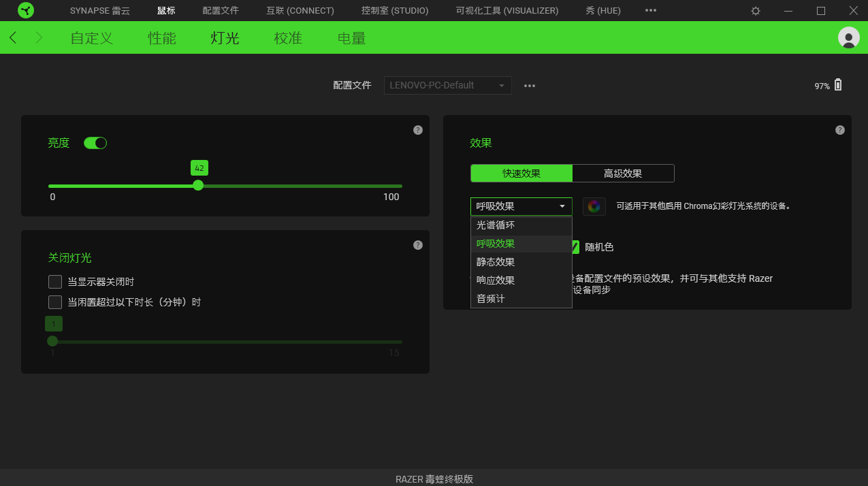868x486 pixels.
Task: Open 秀 (HUE) tab
Action: click(603, 10)
